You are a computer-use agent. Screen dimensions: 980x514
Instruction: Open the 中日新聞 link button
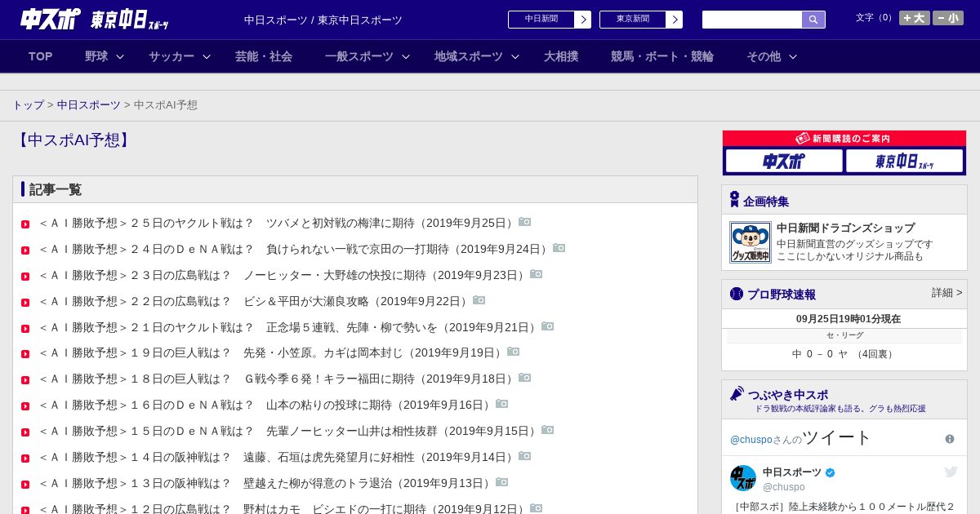[541, 20]
